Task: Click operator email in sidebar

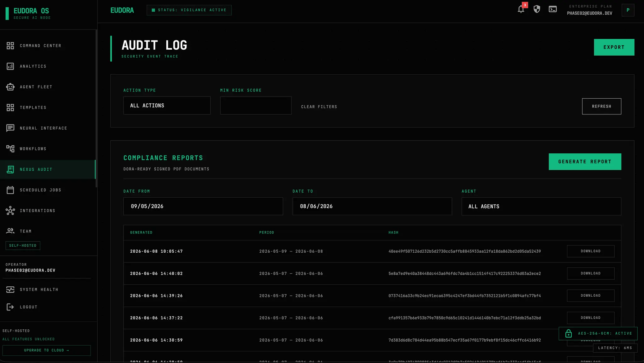Action: [x=31, y=270]
